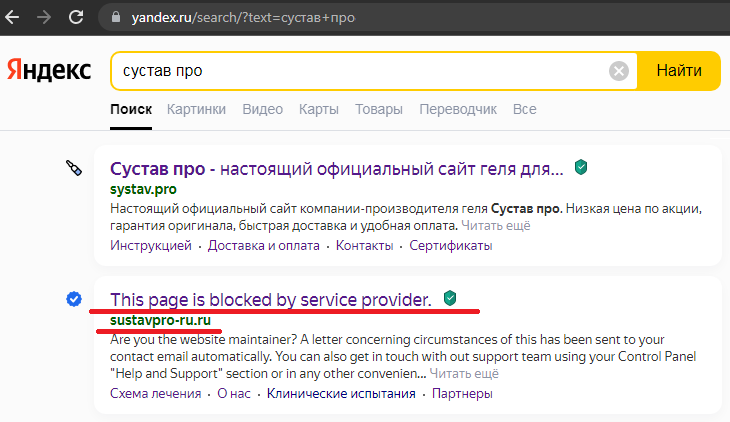Screen dimensions: 730x422
Task: Select the Поиск tab
Action: point(131,109)
